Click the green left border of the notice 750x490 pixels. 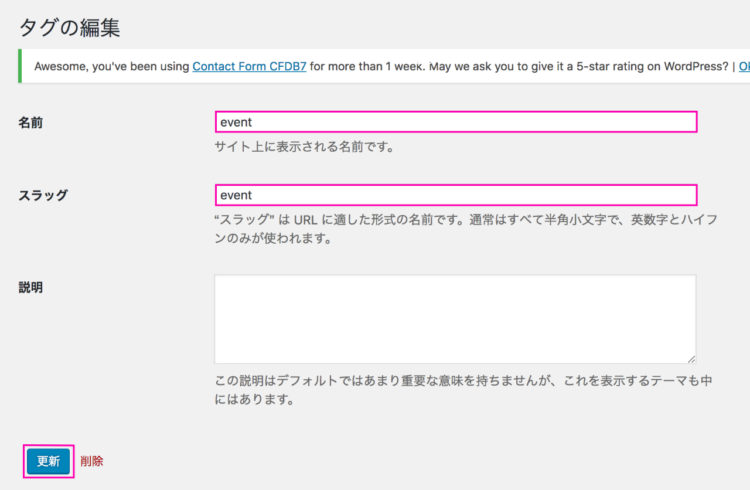(19, 67)
